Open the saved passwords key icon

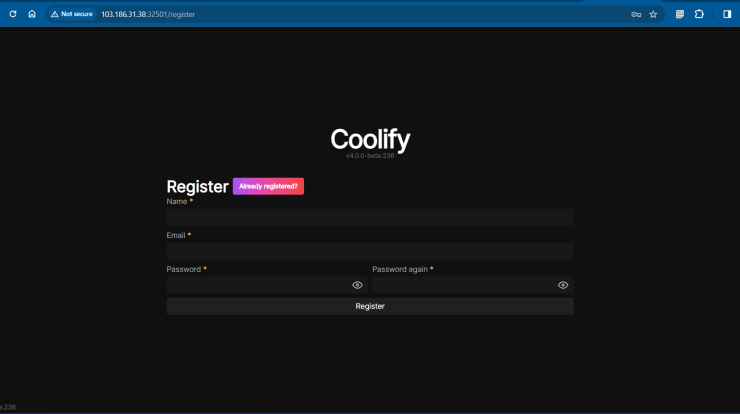tap(636, 15)
